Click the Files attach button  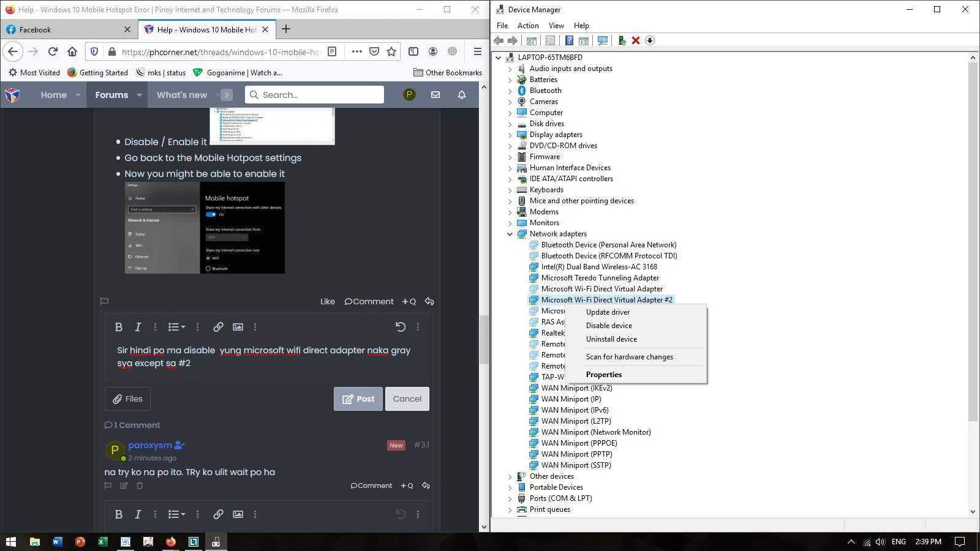click(x=127, y=399)
